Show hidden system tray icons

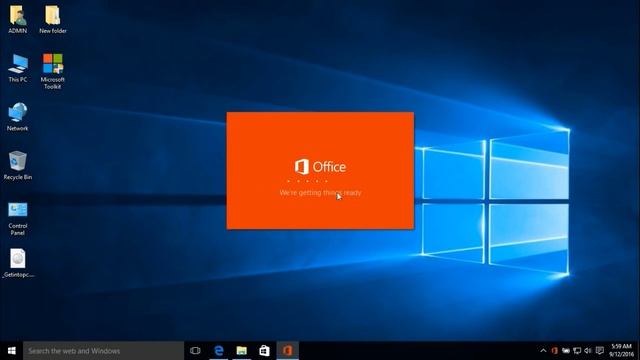543,351
